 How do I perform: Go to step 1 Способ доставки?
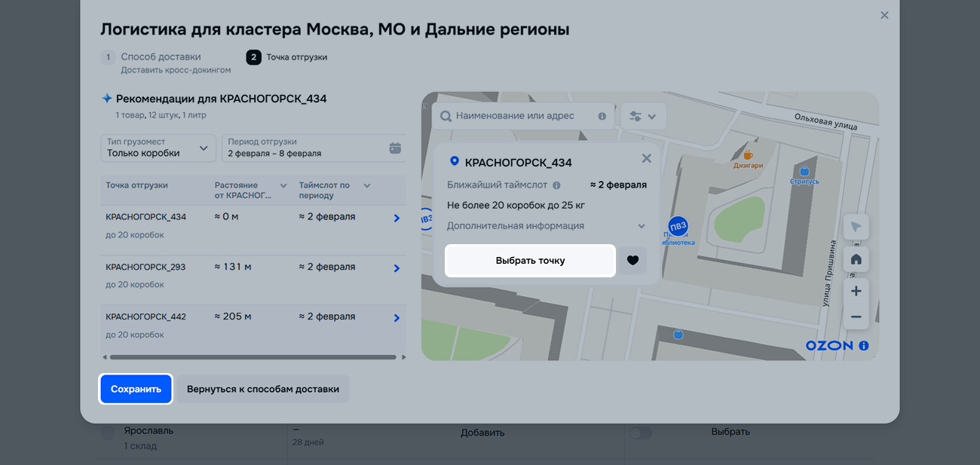pos(161,57)
